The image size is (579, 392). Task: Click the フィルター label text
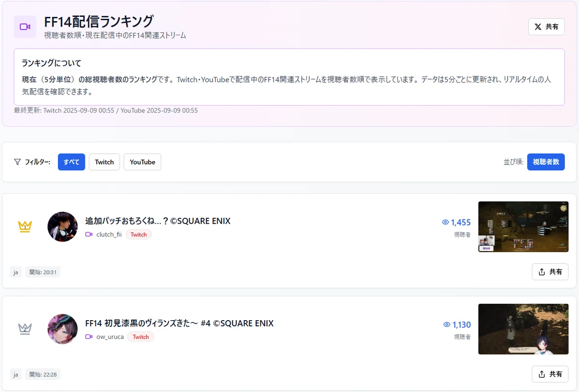(x=38, y=162)
